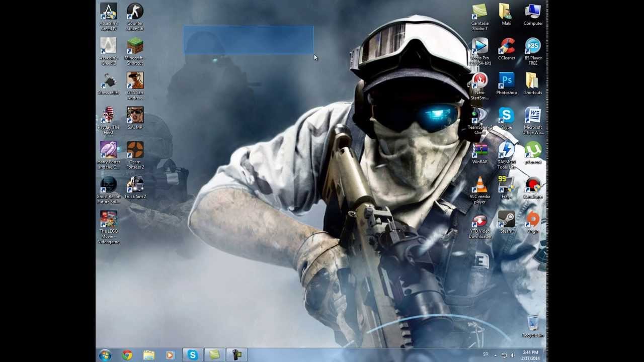Select the Minecraft shortcut icon
This screenshot has height=362, width=644.
pyautogui.click(x=135, y=52)
